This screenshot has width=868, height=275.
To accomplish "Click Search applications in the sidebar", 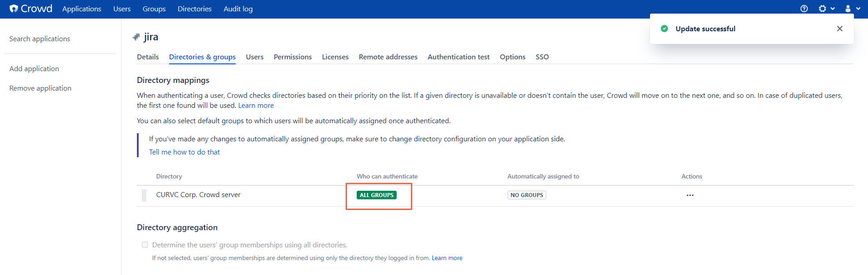I will tap(40, 39).
